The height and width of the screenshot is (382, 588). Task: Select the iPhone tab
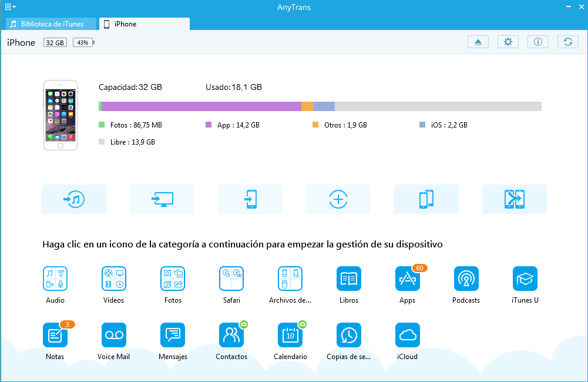pyautogui.click(x=145, y=24)
